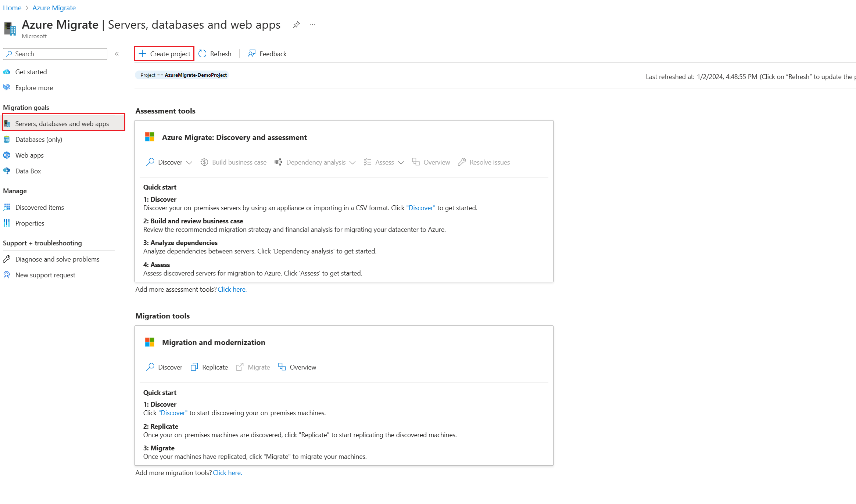Select Servers, databases and web apps menu item
This screenshot has width=856, height=504.
[x=62, y=123]
